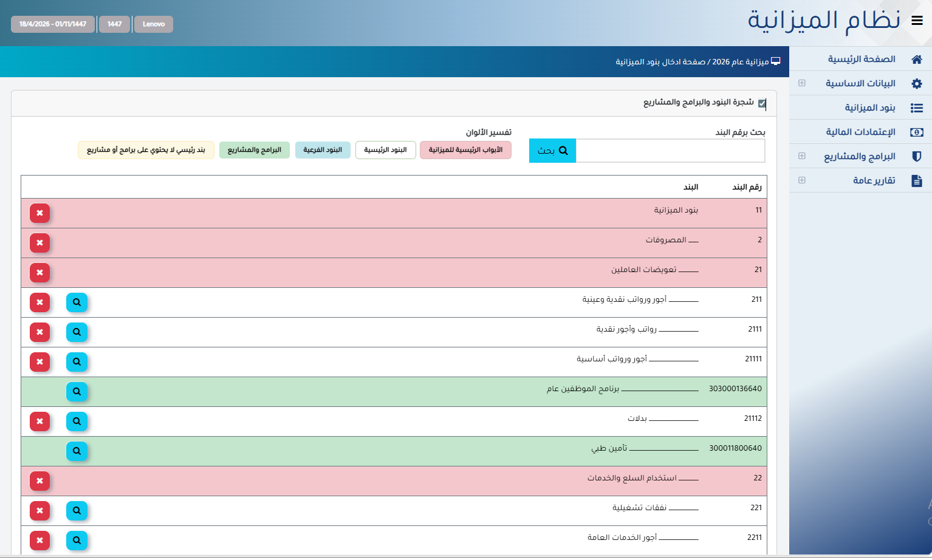
Task: Open search icon for row 2211
Action: [77, 541]
